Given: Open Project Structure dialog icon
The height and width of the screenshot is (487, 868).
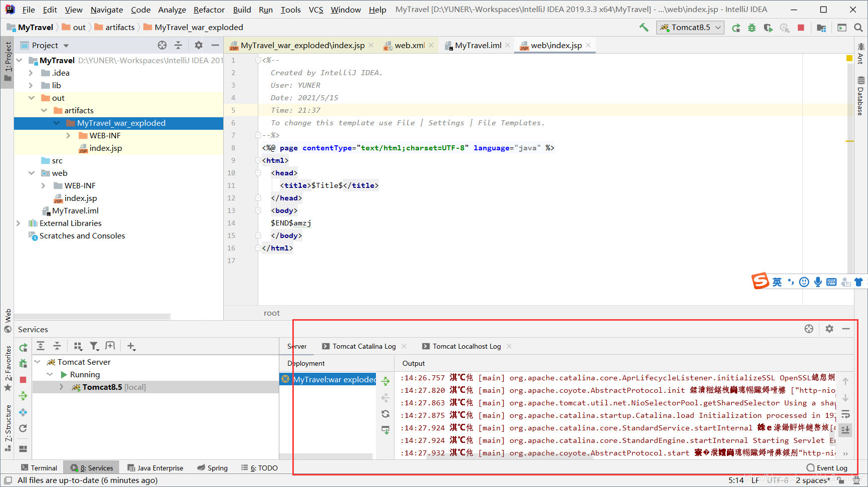Looking at the screenshot, I should (x=821, y=28).
